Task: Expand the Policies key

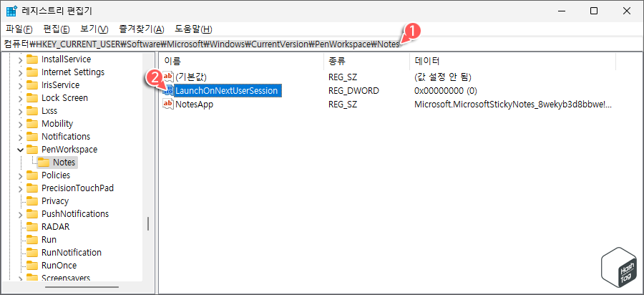Action: pos(21,175)
